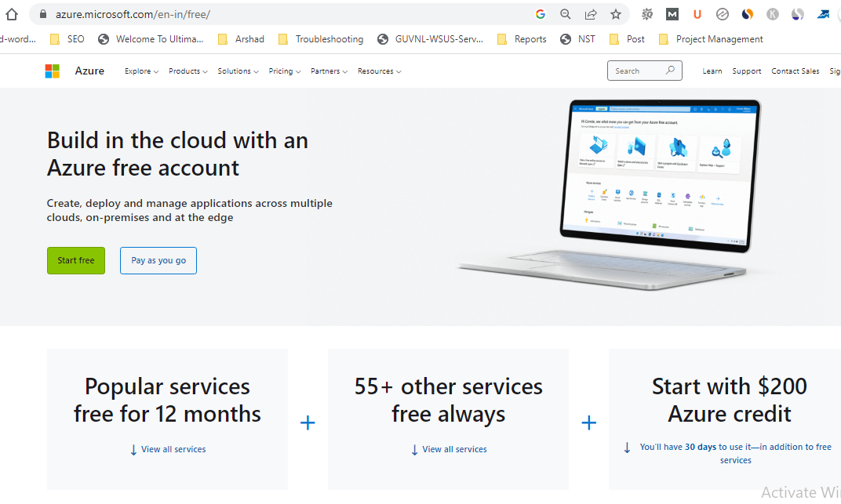Open the Support link

tap(747, 71)
